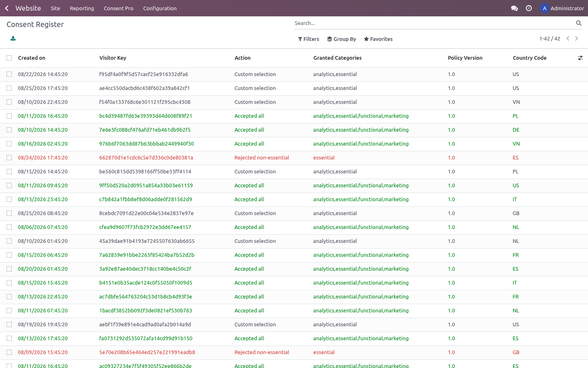Open the Configuration menu

(x=160, y=8)
